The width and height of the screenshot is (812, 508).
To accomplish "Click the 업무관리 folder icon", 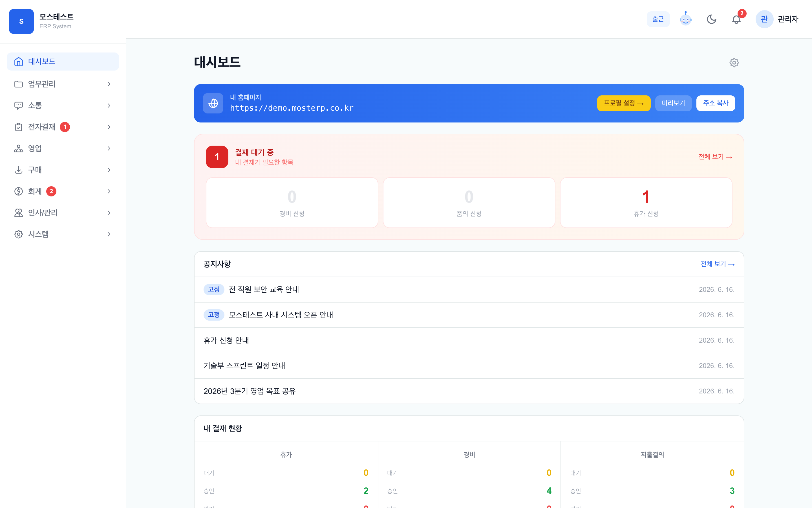I will coord(18,84).
